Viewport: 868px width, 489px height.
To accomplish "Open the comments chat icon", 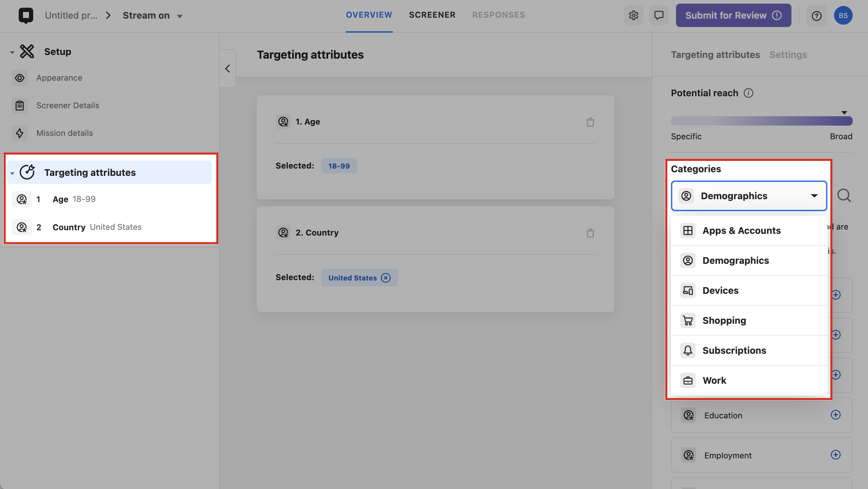I will coord(659,16).
